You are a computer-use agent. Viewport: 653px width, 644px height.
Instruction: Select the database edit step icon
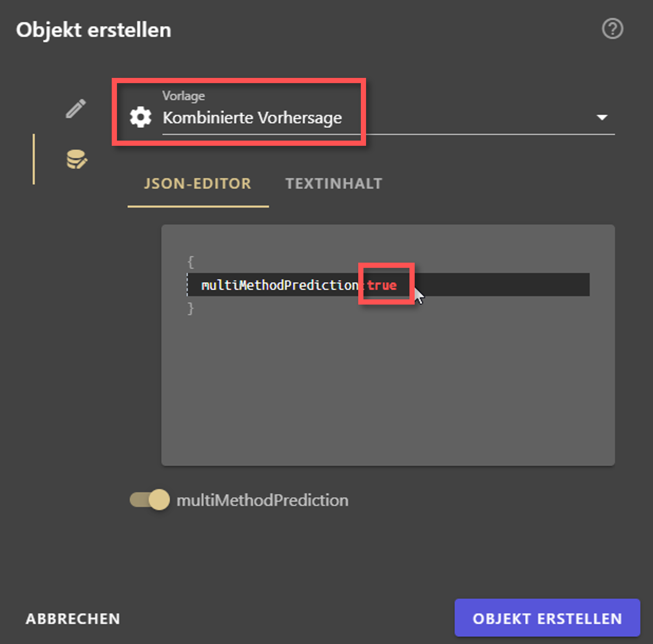76,160
